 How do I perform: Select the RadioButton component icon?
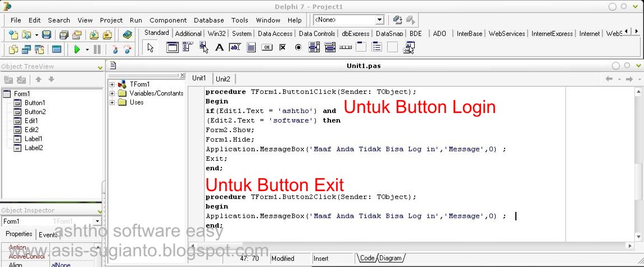[298, 47]
